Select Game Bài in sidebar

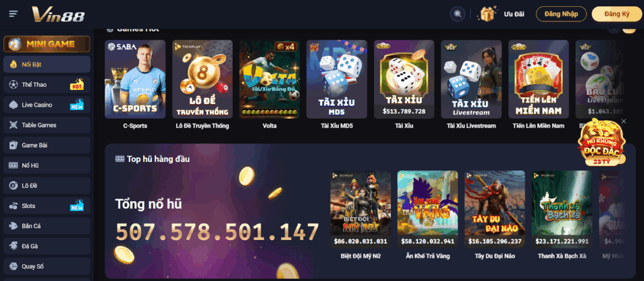[x=47, y=145]
